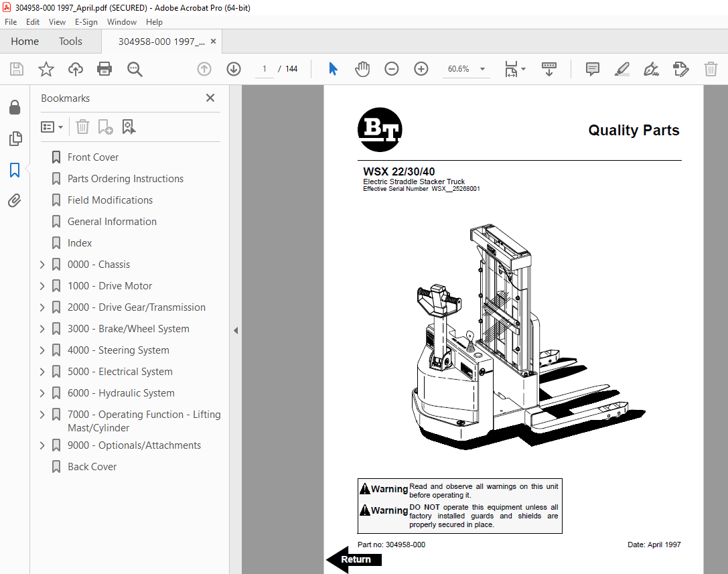Zoom in with plus icon
728x574 pixels.
click(x=421, y=69)
